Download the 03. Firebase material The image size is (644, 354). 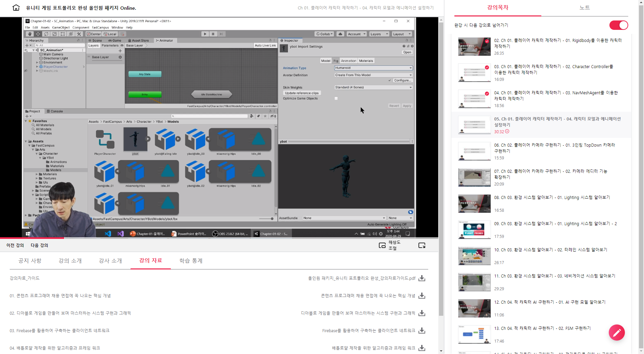422,331
